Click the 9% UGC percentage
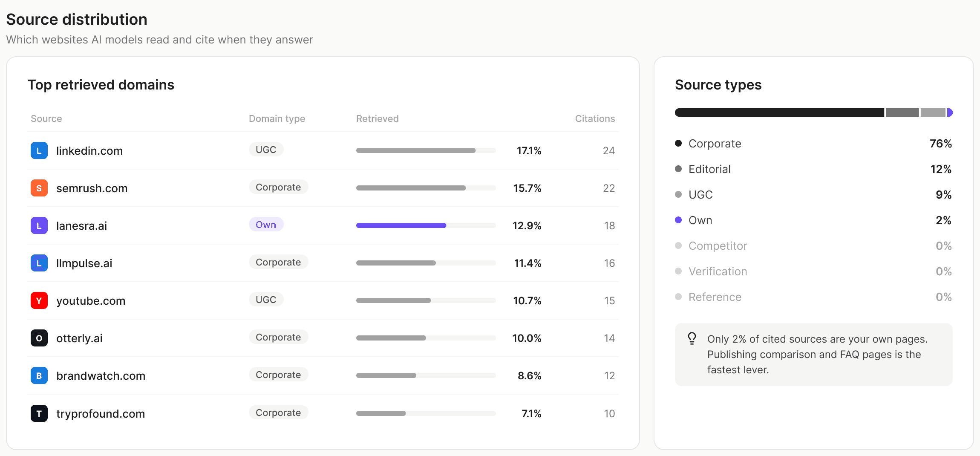980x456 pixels. coord(944,195)
